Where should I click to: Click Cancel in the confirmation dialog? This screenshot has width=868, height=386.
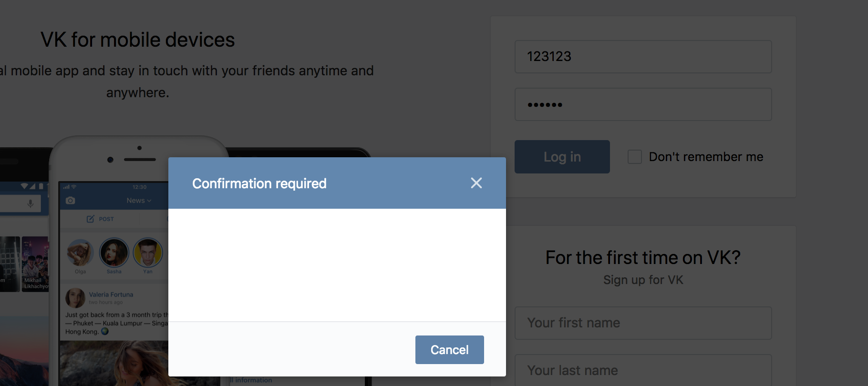[449, 349]
